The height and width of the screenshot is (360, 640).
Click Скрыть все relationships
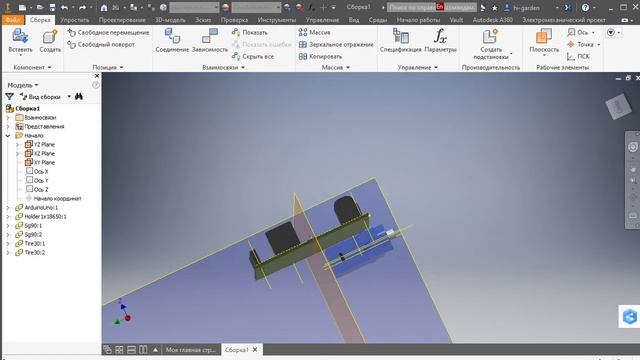pos(253,56)
